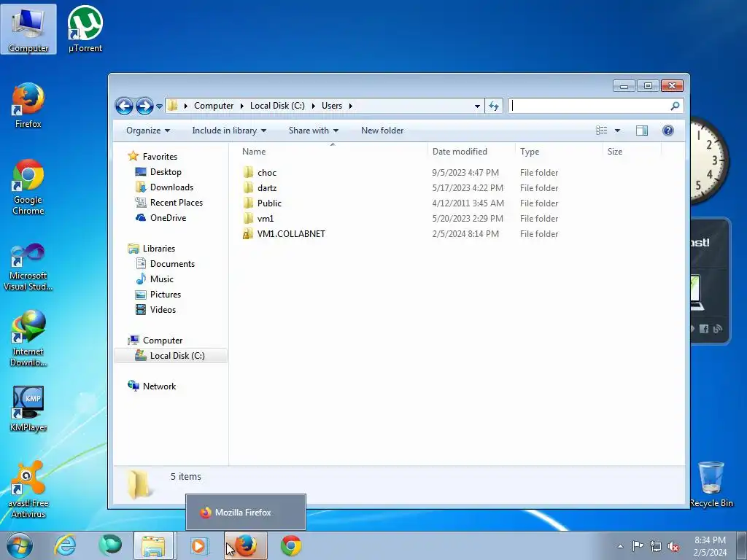747x560 pixels.
Task: Open Explorer help with the question mark
Action: click(x=668, y=131)
